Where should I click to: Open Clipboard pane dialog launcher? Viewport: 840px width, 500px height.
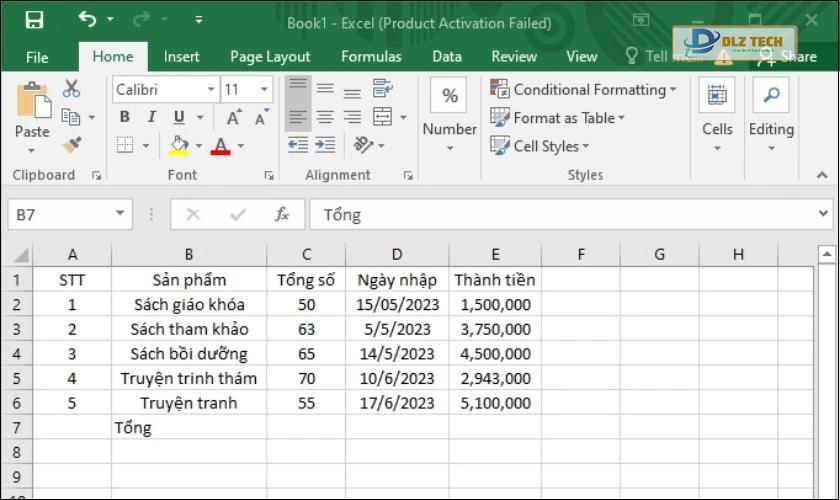point(96,175)
